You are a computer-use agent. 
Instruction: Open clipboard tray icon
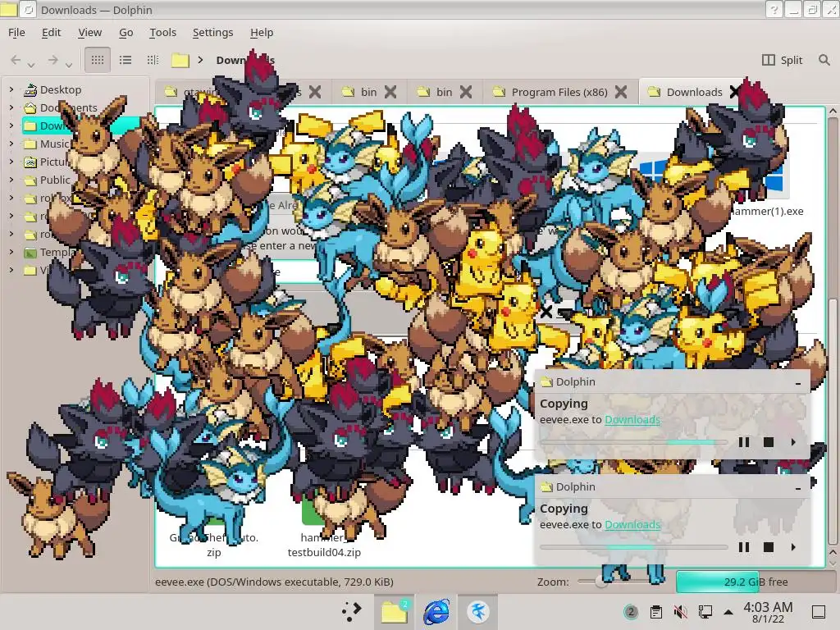tap(655, 612)
